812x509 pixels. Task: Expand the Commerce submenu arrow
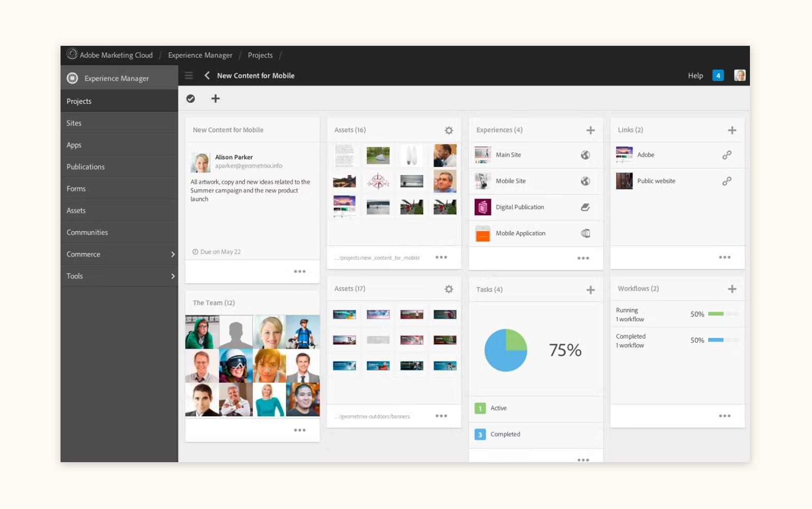click(173, 254)
